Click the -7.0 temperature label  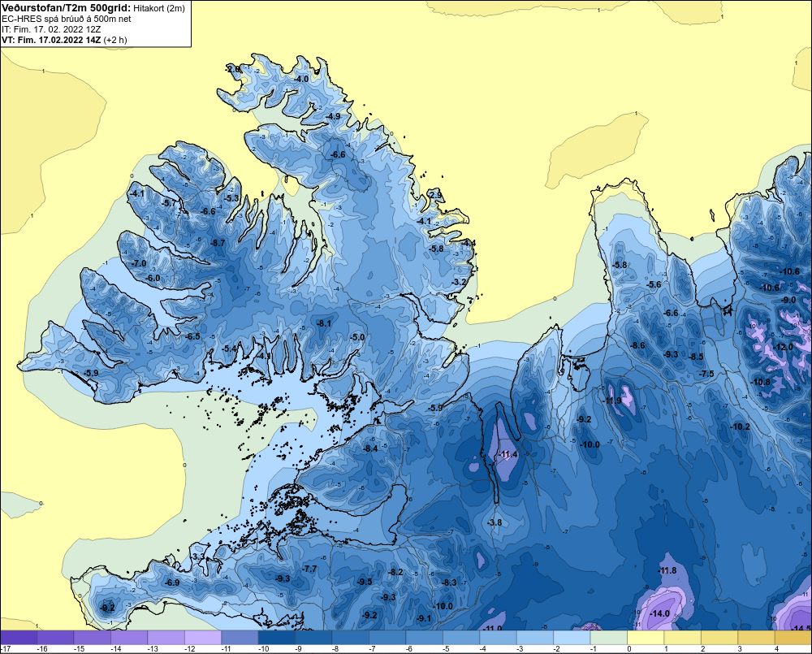point(139,263)
